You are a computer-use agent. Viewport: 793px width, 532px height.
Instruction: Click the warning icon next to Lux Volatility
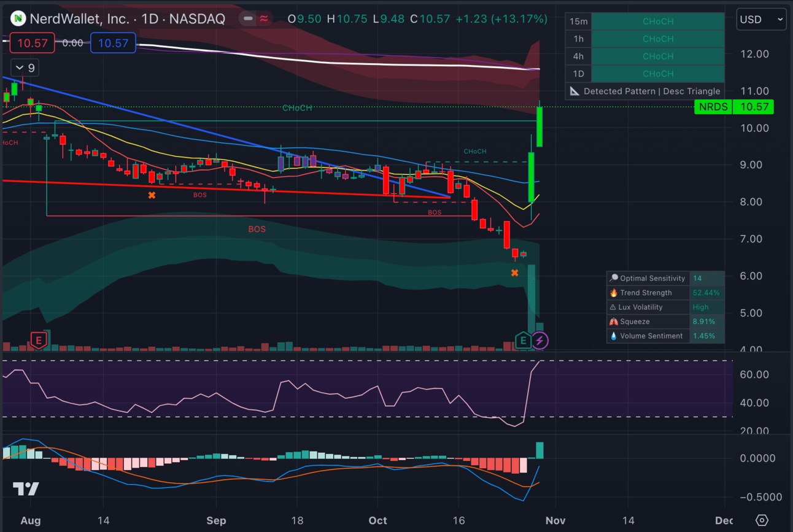pyautogui.click(x=613, y=307)
